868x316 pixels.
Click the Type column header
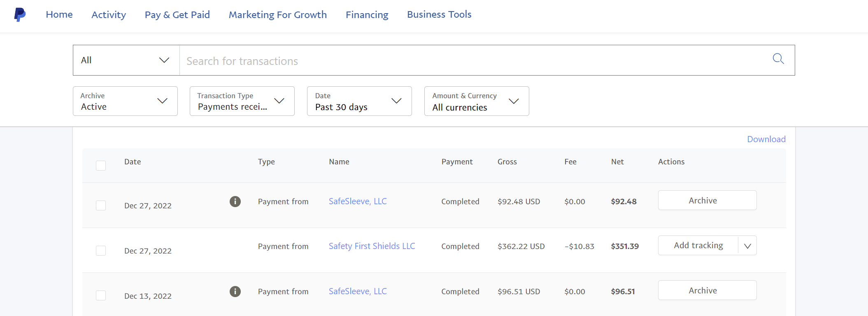(x=266, y=162)
